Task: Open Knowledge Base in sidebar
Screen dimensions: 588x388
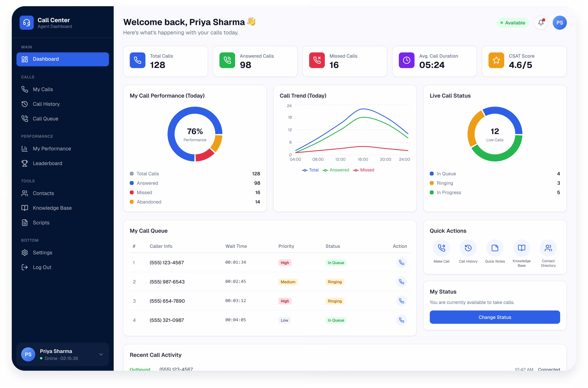Action: tap(63, 208)
